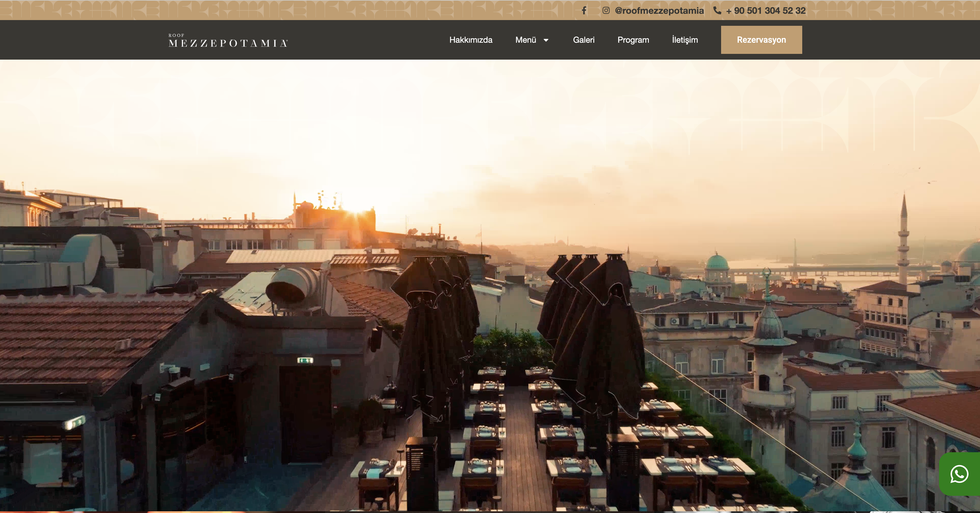The height and width of the screenshot is (513, 980).
Task: Open the Menü navigation item
Action: point(526,40)
